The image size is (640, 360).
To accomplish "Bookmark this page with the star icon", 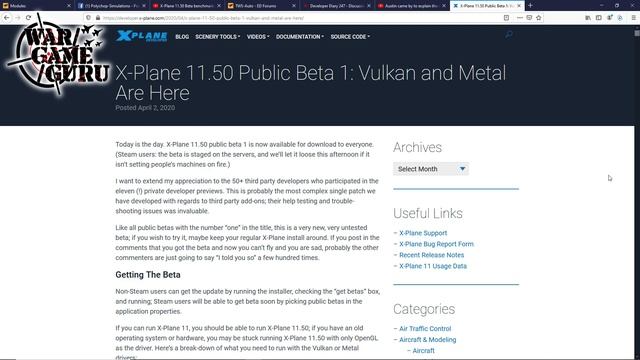I will [x=538, y=18].
